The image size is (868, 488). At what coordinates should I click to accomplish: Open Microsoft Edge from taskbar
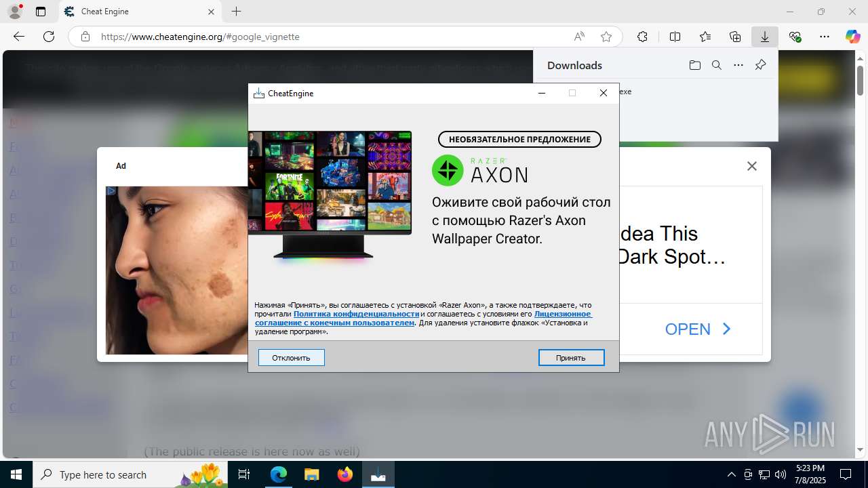[x=279, y=474]
